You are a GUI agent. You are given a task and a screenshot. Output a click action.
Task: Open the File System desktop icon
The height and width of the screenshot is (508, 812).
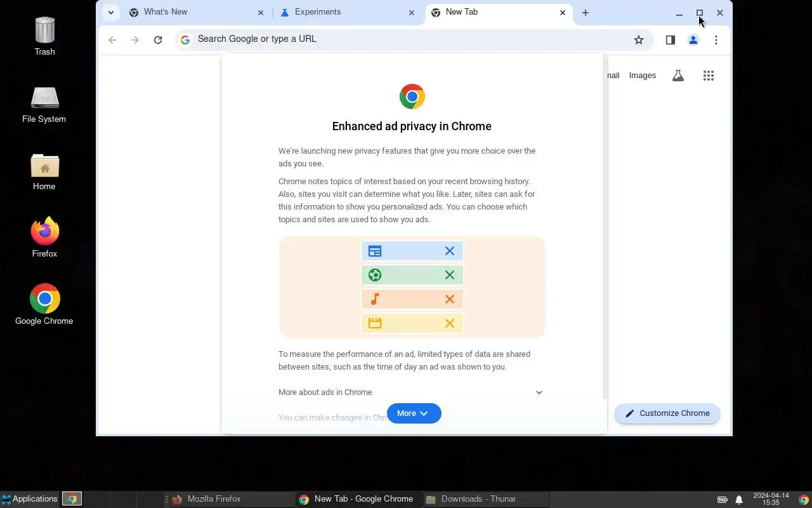pos(44,105)
